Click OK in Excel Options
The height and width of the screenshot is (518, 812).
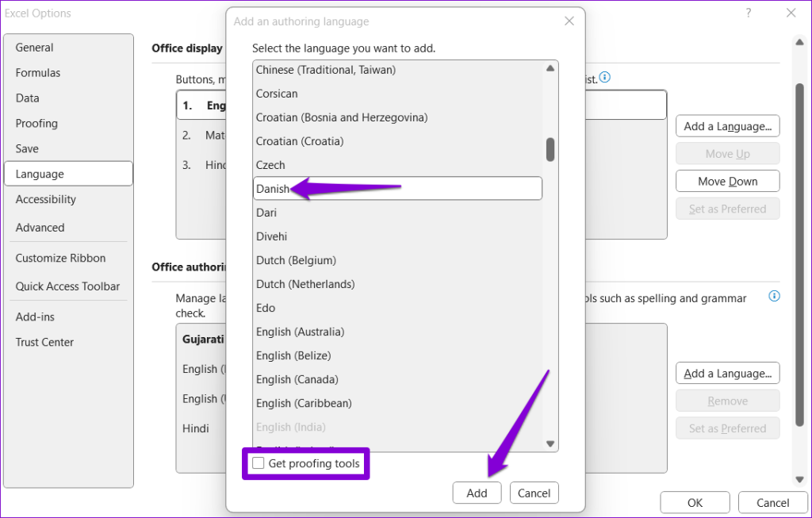point(695,502)
